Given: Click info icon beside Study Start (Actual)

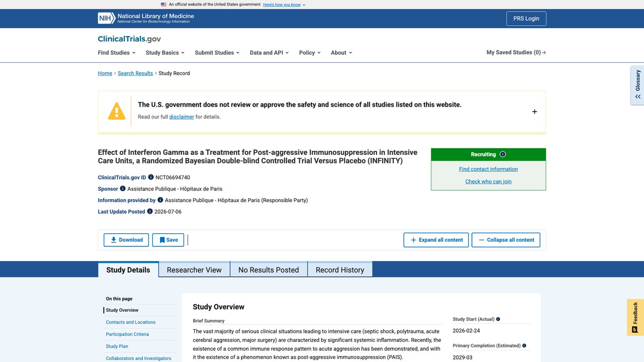Looking at the screenshot, I should (498, 319).
